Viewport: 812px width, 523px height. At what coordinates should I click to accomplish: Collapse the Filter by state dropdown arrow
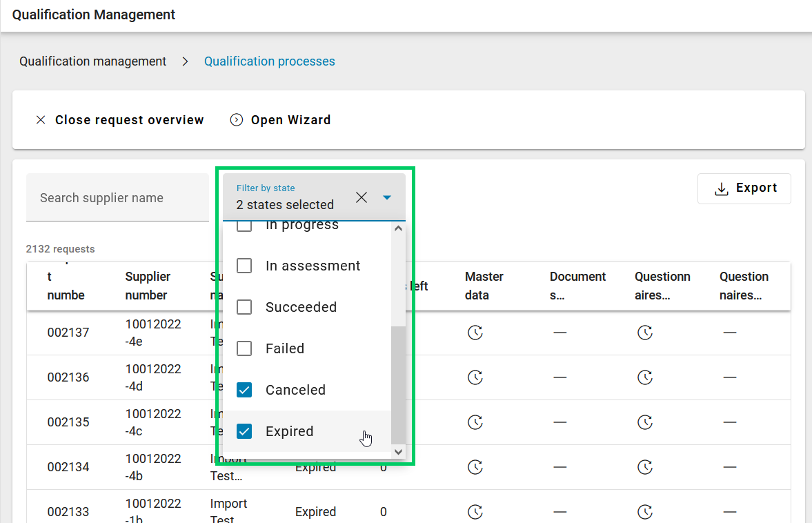pos(387,198)
